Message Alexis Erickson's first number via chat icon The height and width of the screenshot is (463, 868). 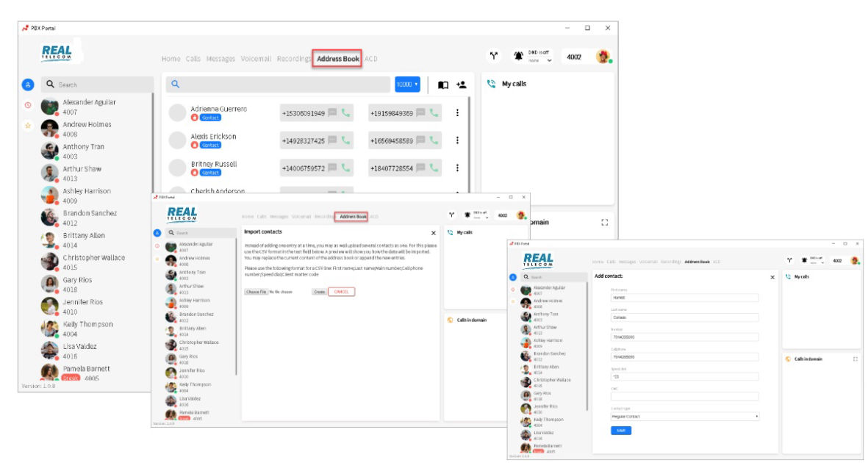[332, 140]
